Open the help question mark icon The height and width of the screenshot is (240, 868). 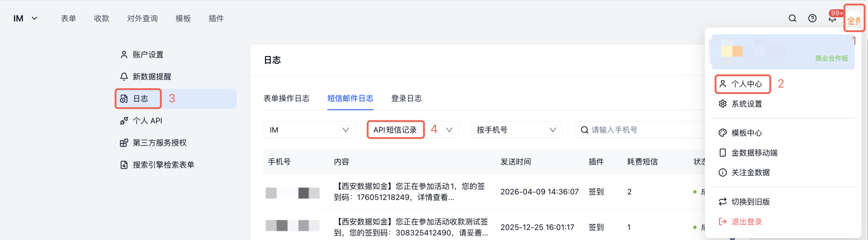pyautogui.click(x=812, y=18)
